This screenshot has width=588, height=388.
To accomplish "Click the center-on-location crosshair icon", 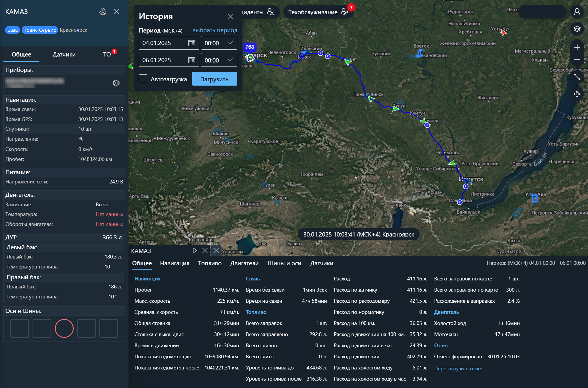I will point(577,94).
